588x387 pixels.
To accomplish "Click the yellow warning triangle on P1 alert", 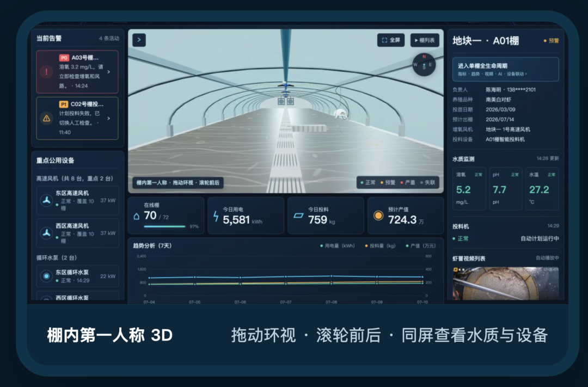I will pyautogui.click(x=46, y=119).
